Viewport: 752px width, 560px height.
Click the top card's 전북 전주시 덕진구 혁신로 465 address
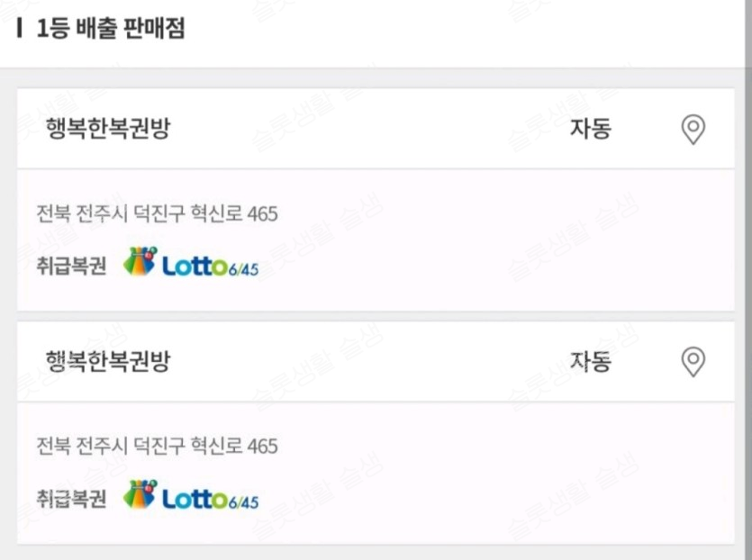click(x=157, y=214)
